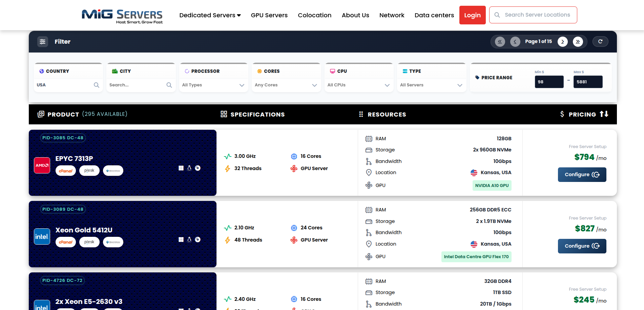The image size is (644, 310).
Task: Click the $827 /mo price
Action: [591, 229]
